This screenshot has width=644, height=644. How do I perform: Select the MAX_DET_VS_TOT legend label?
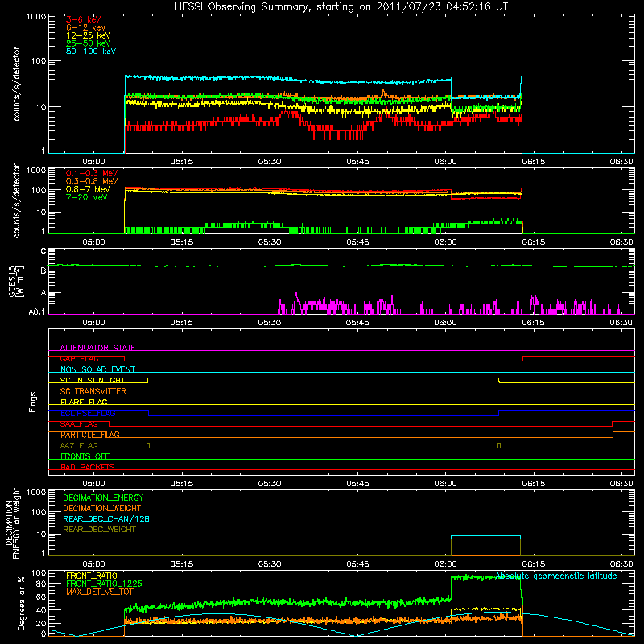pyautogui.click(x=100, y=592)
